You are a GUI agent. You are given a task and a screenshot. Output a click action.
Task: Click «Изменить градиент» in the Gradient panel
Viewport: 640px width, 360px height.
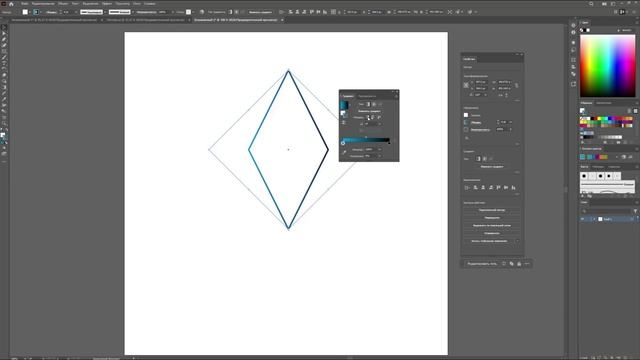tap(369, 111)
